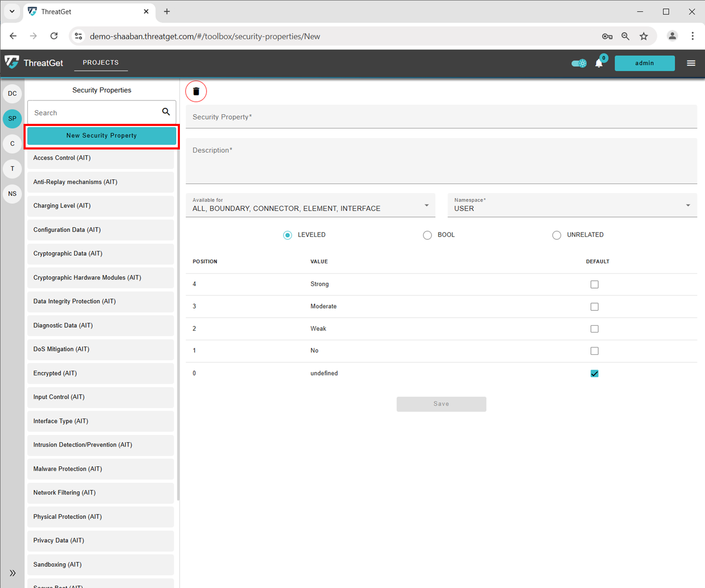The image size is (705, 588).
Task: Open DC sidebar section
Action: pos(13,94)
